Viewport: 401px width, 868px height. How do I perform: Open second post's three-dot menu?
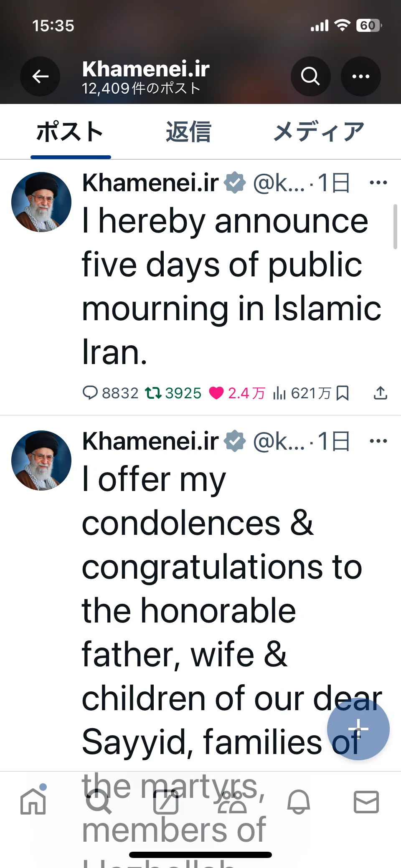click(x=378, y=441)
